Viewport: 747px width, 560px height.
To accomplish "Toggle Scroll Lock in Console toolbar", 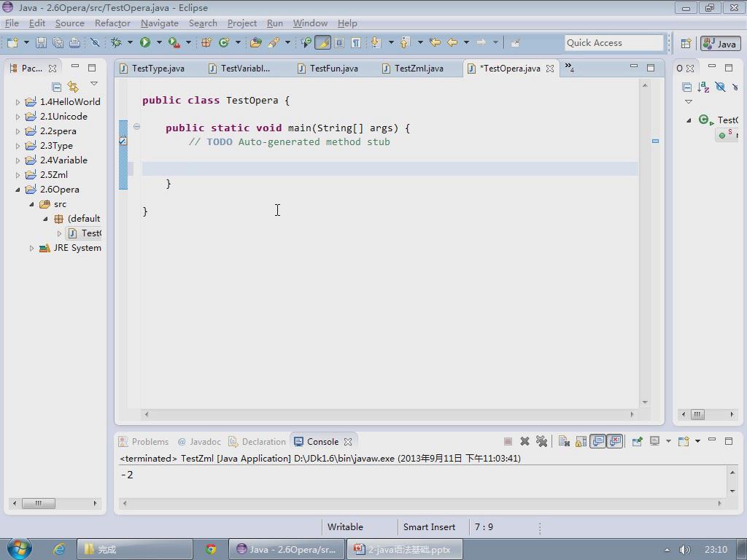I will pyautogui.click(x=581, y=441).
